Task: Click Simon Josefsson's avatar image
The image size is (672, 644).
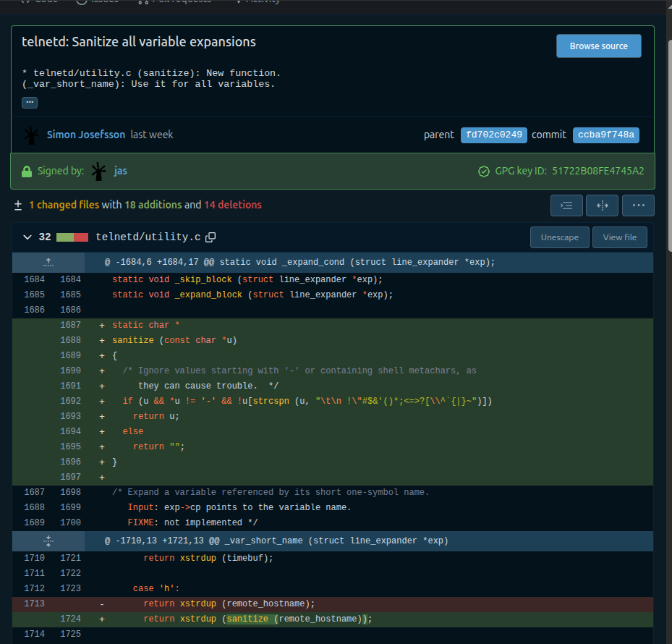Action: coord(31,135)
